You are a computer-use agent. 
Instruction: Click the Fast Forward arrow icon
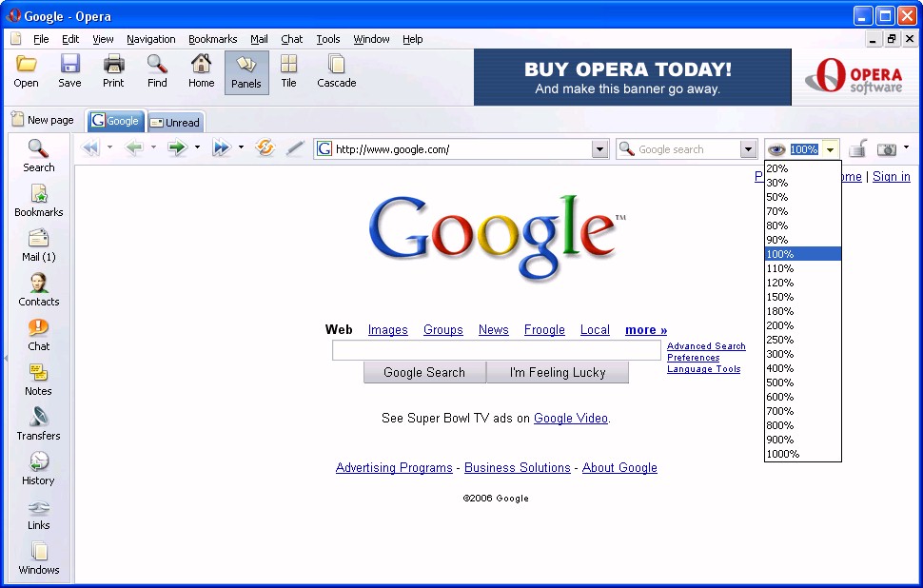pos(222,147)
